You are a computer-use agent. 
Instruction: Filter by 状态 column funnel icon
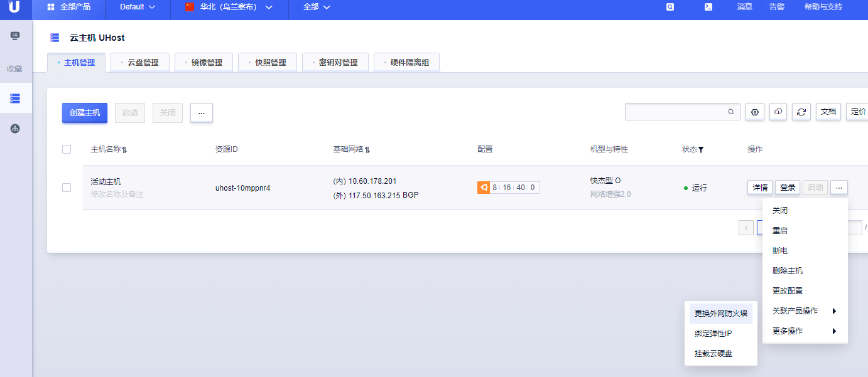click(x=701, y=150)
